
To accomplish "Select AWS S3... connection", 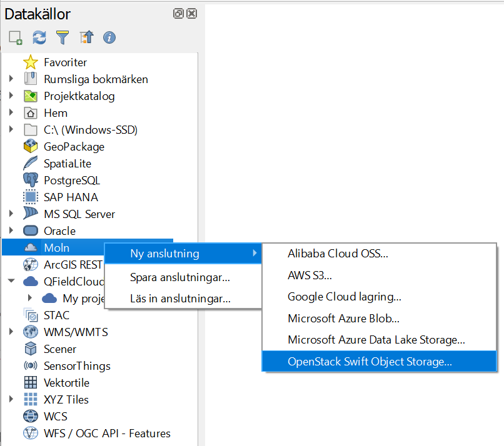I will pyautogui.click(x=380, y=275).
